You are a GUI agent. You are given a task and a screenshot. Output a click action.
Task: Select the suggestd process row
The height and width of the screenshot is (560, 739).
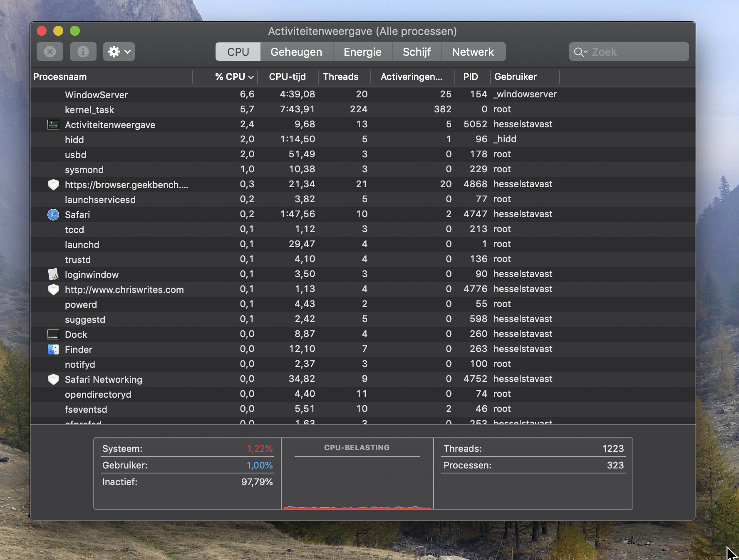pos(363,319)
